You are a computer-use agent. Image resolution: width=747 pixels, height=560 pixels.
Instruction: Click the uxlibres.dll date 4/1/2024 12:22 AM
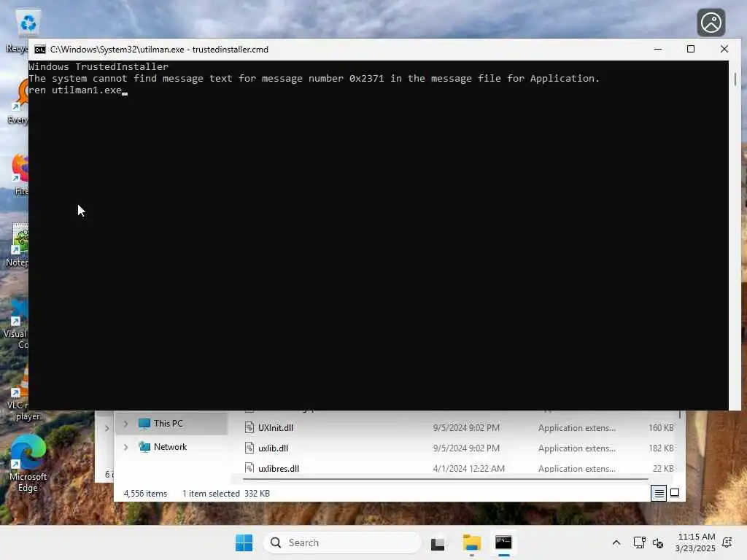[468, 469]
